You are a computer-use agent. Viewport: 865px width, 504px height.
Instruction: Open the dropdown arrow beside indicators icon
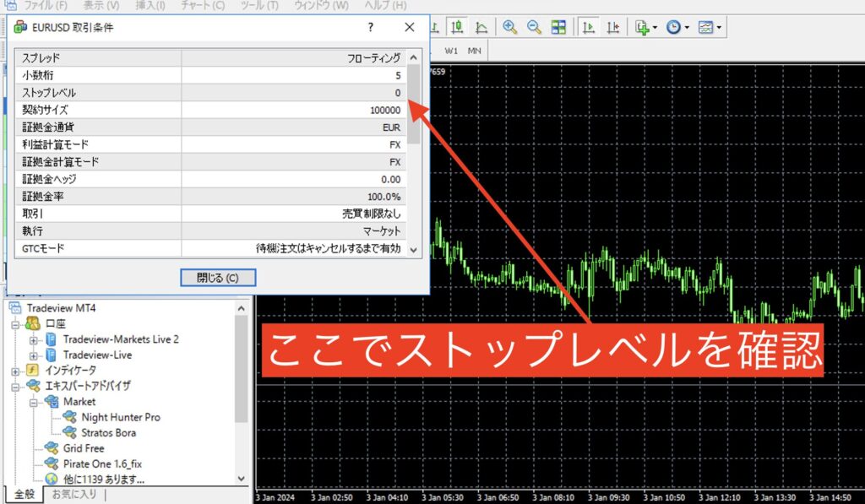[655, 28]
